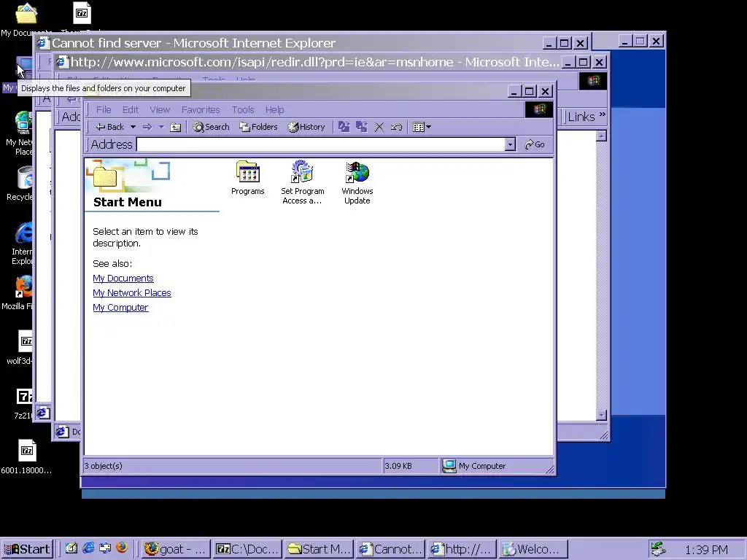Viewport: 747px width, 560px height.
Task: Click the 3 object(s) status text
Action: 104,466
